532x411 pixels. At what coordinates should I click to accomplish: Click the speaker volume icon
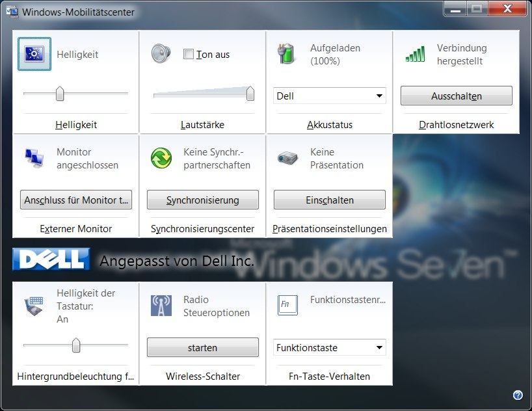[161, 53]
